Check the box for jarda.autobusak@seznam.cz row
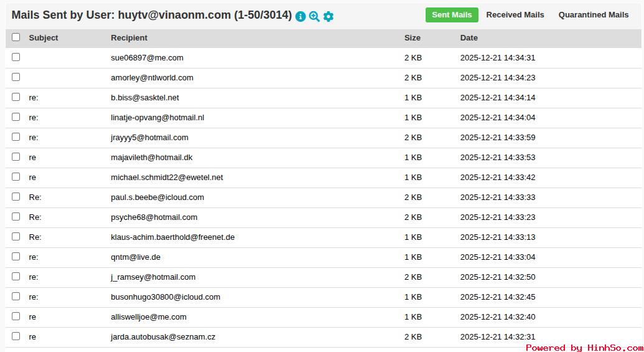Viewport: 644px width, 352px height. pyautogui.click(x=16, y=336)
